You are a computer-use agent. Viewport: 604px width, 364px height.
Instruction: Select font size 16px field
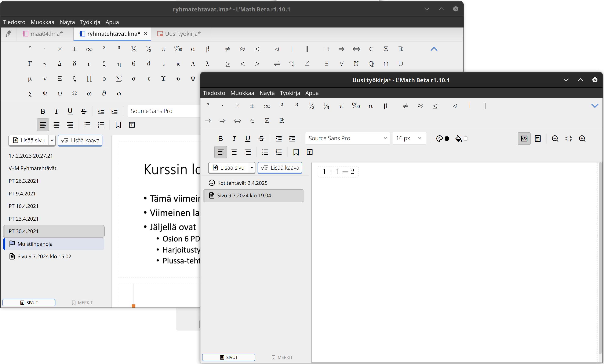pyautogui.click(x=407, y=138)
